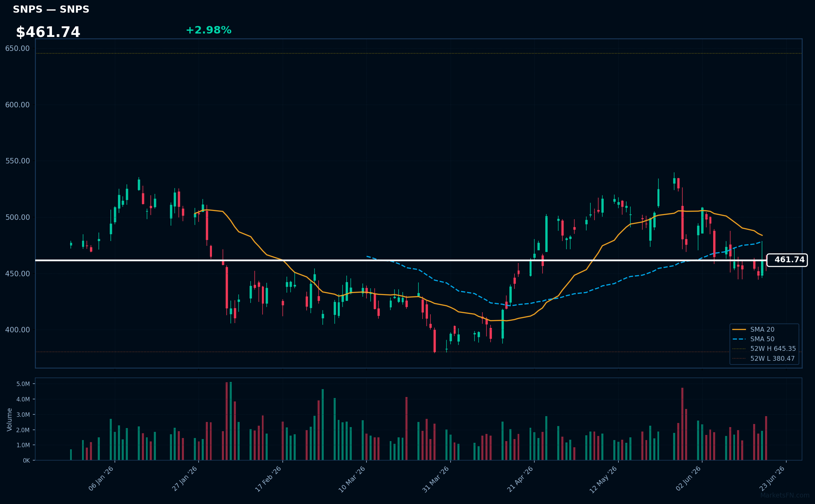The width and height of the screenshot is (815, 504).
Task: Click the $461.74 current price headline
Action: pos(48,32)
